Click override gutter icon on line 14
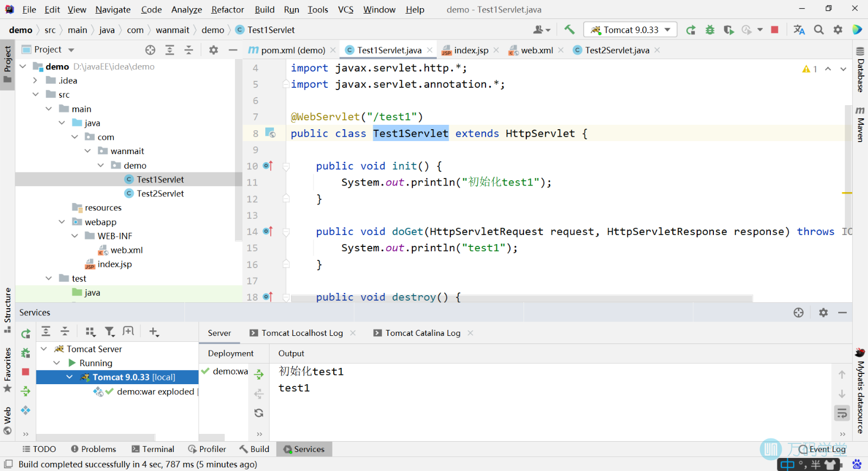Image resolution: width=868 pixels, height=471 pixels. click(x=267, y=231)
